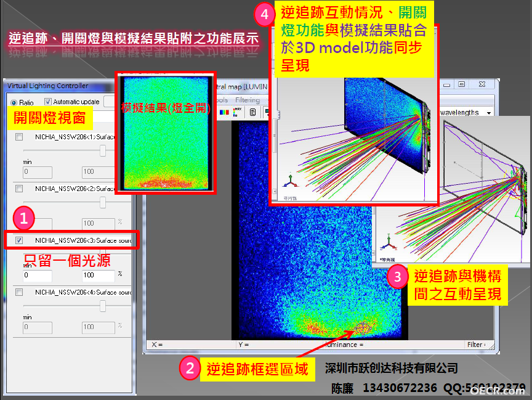The height and width of the screenshot is (400, 532).
Task: Open the Filtering menu
Action: click(248, 100)
